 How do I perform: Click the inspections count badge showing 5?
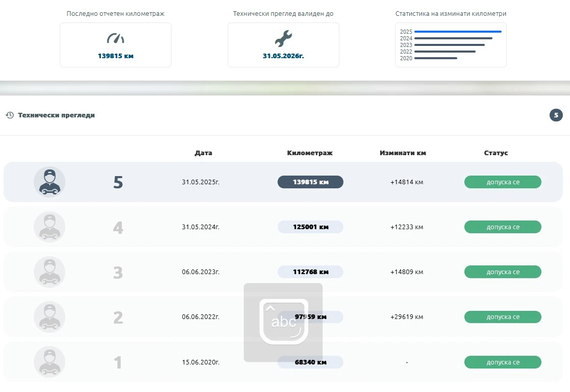tap(556, 115)
